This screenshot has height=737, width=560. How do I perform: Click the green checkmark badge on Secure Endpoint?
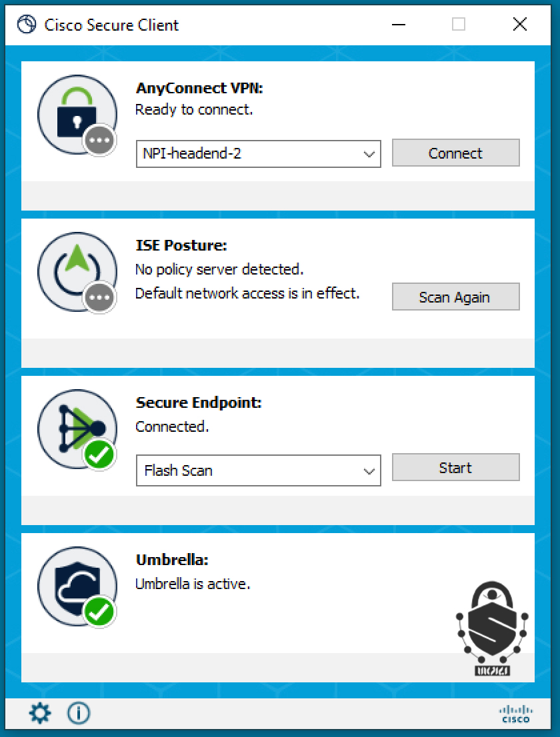99,454
